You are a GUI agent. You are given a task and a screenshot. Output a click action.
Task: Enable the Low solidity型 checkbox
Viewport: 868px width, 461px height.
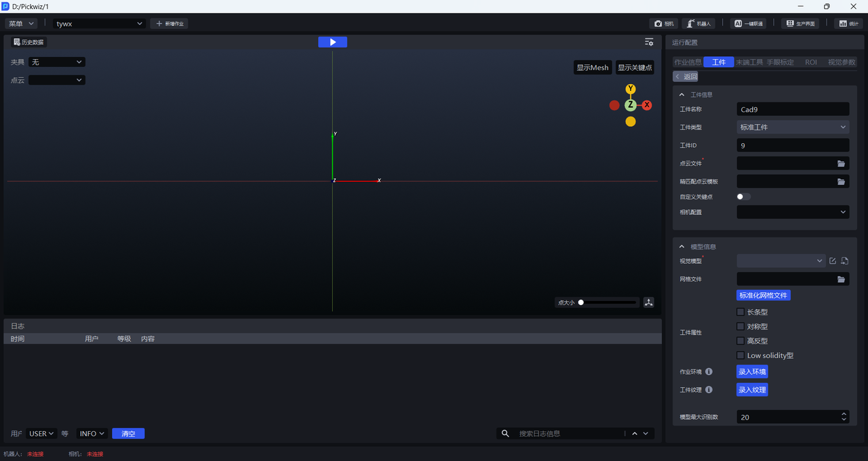pos(741,355)
